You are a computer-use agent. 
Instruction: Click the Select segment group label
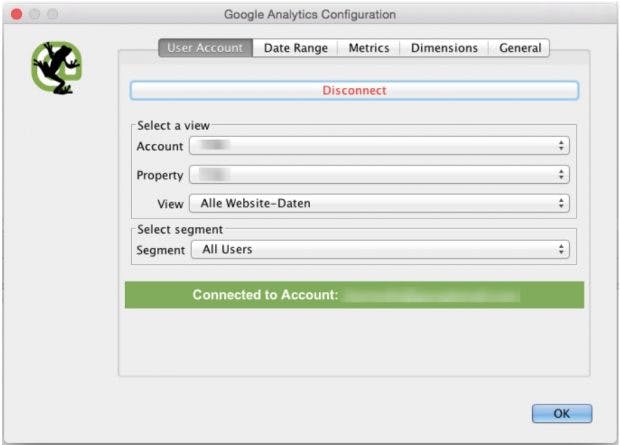[x=180, y=229]
